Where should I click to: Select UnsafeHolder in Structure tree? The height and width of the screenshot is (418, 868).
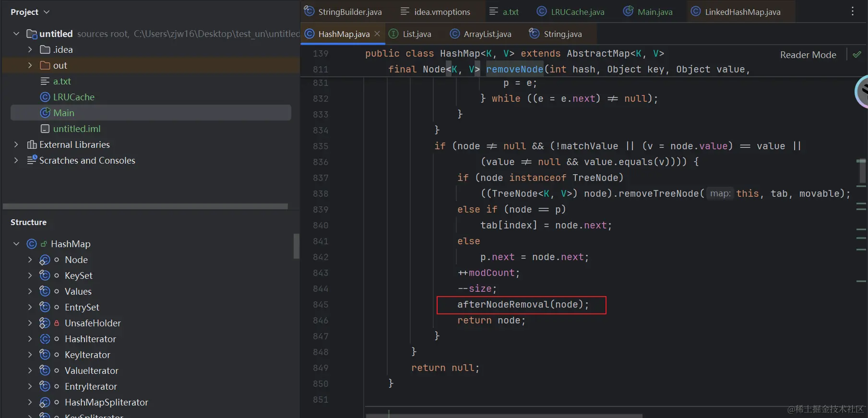point(93,323)
